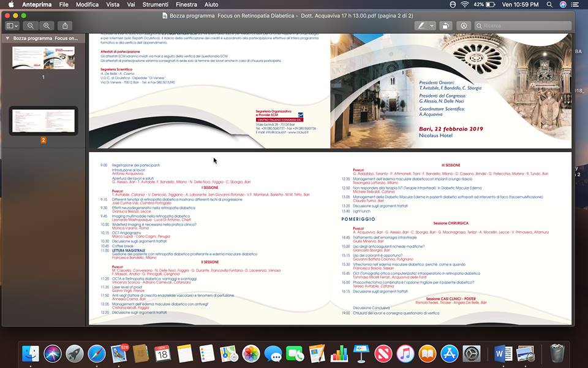Select the highlight pen tool
588x368 pixels.
[421, 26]
